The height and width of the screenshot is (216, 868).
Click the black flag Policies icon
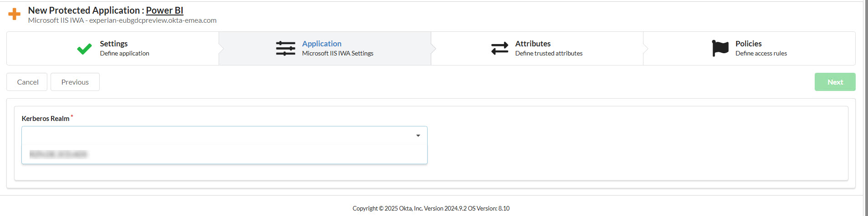(x=720, y=48)
